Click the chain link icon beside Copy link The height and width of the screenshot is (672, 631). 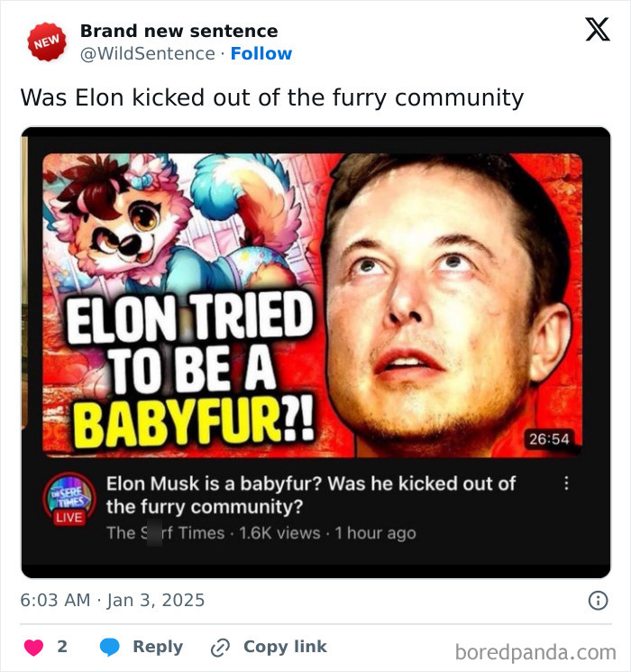click(x=220, y=647)
